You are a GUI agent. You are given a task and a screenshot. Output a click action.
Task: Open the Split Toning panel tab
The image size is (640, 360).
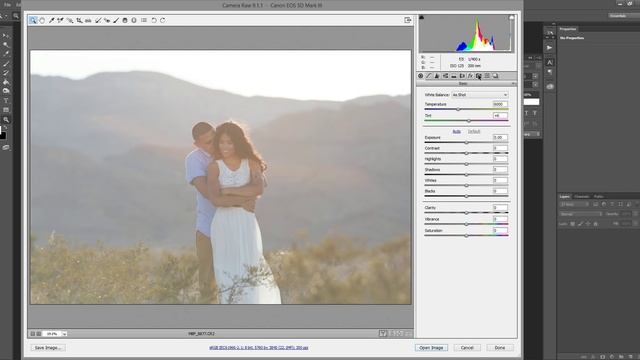pyautogui.click(x=453, y=76)
